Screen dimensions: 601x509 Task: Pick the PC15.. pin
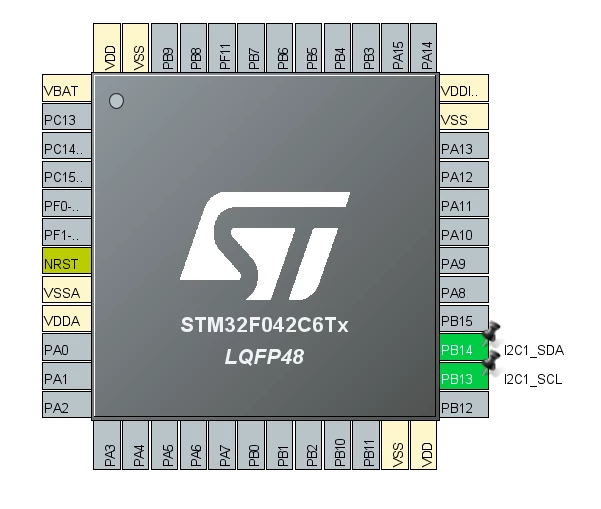pos(67,174)
